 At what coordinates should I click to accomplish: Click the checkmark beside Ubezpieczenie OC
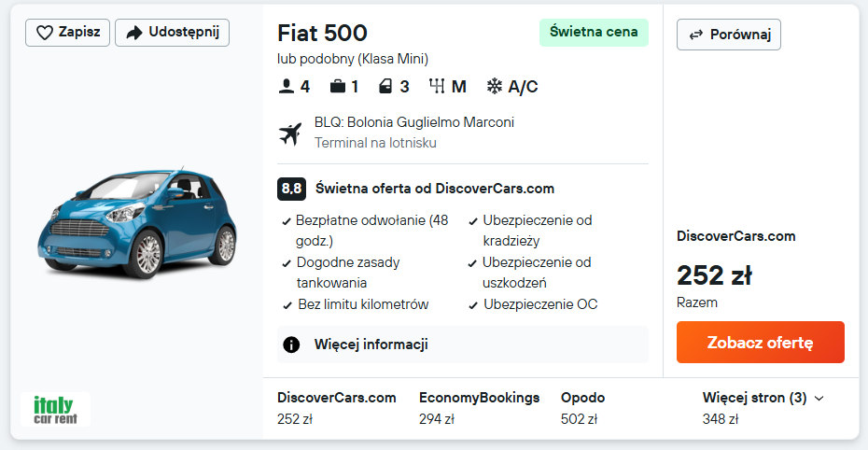[473, 305]
